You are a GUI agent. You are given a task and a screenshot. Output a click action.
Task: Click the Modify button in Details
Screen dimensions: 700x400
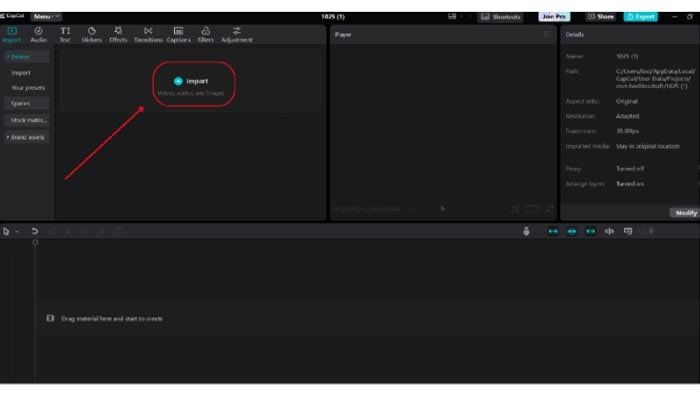point(686,213)
